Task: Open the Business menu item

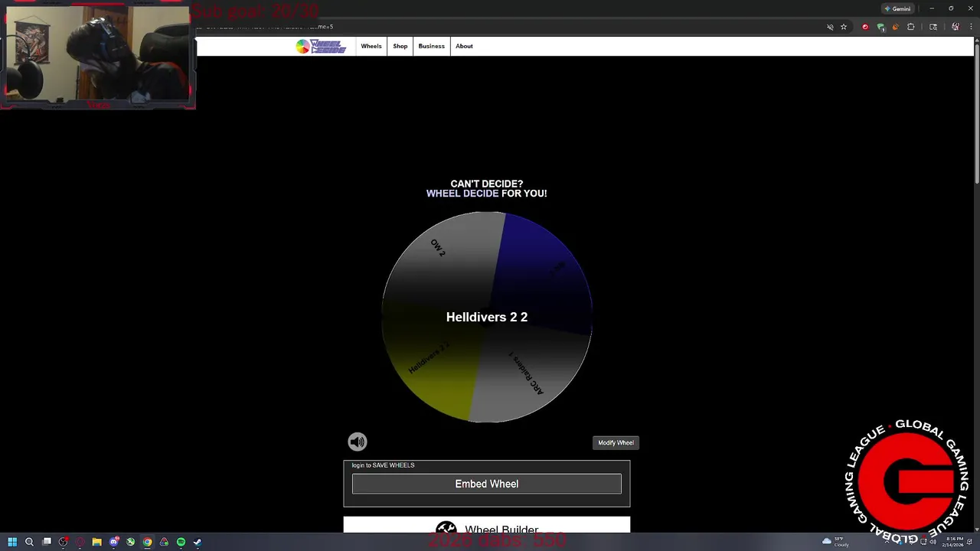Action: (431, 46)
